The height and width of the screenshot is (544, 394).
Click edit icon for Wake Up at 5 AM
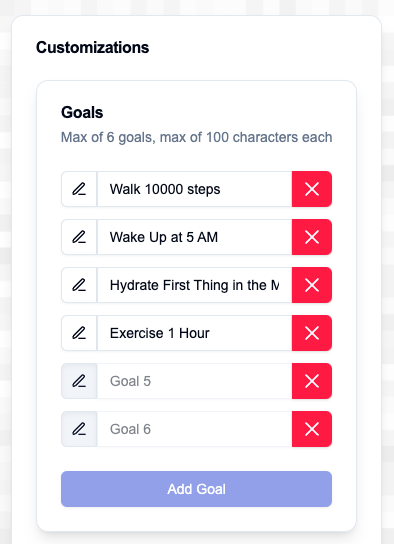pos(79,237)
